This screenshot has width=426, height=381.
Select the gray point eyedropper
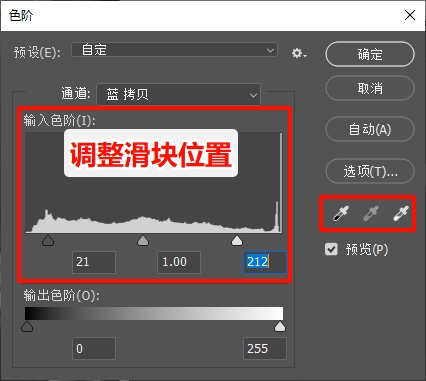point(371,214)
